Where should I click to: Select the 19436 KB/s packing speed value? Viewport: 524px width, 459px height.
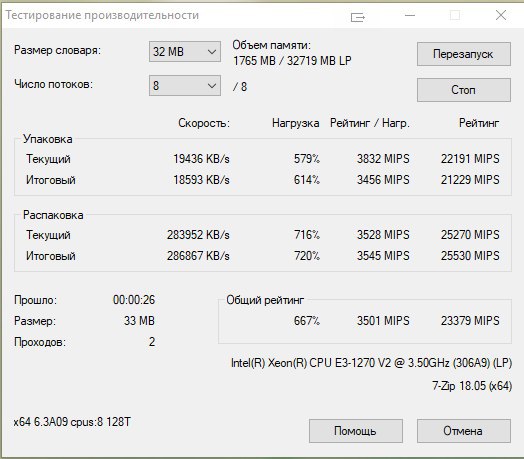pos(201,159)
